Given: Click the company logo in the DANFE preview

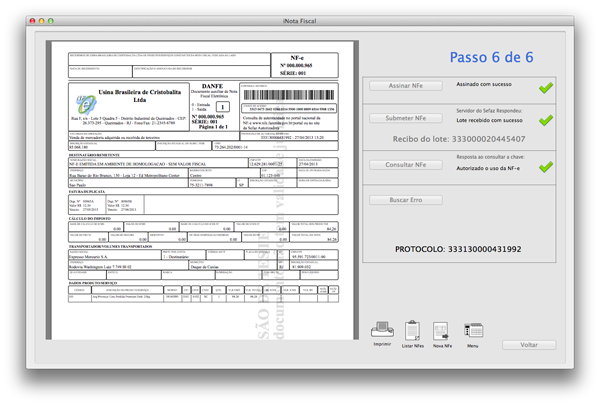Looking at the screenshot, I should [85, 105].
